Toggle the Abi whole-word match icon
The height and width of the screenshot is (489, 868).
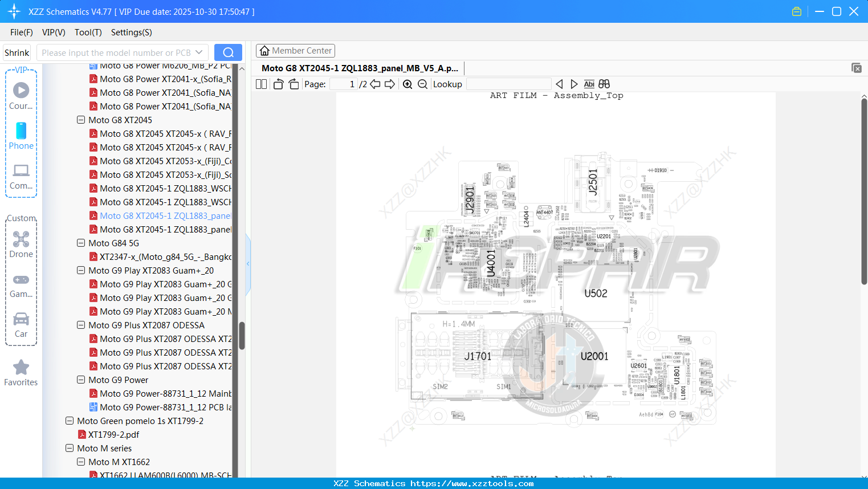(x=589, y=84)
